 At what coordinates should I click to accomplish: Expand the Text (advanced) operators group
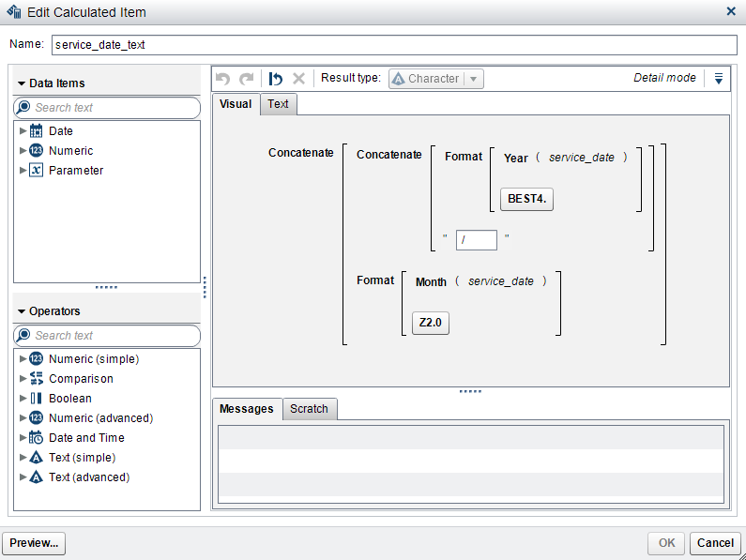pyautogui.click(x=23, y=477)
